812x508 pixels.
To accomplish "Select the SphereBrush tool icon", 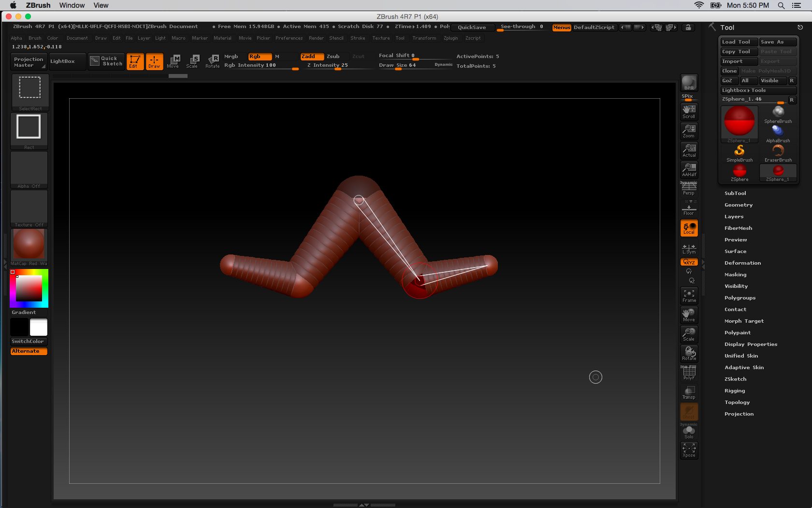I will 778,115.
